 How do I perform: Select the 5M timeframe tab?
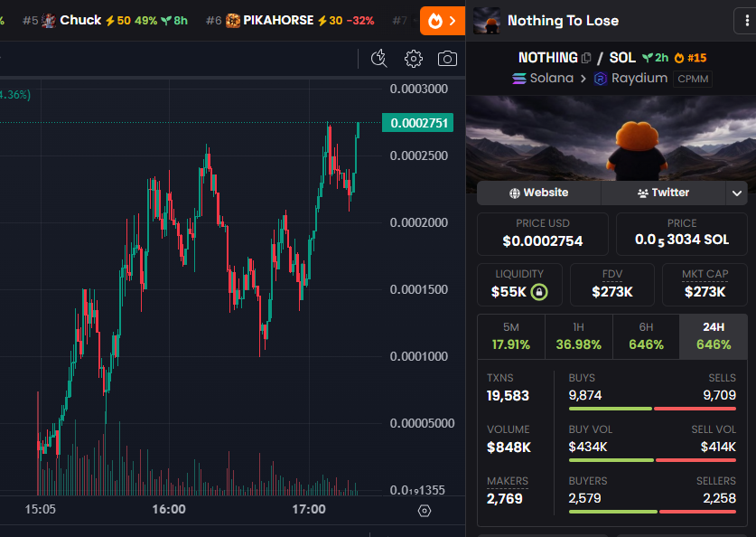coord(511,336)
